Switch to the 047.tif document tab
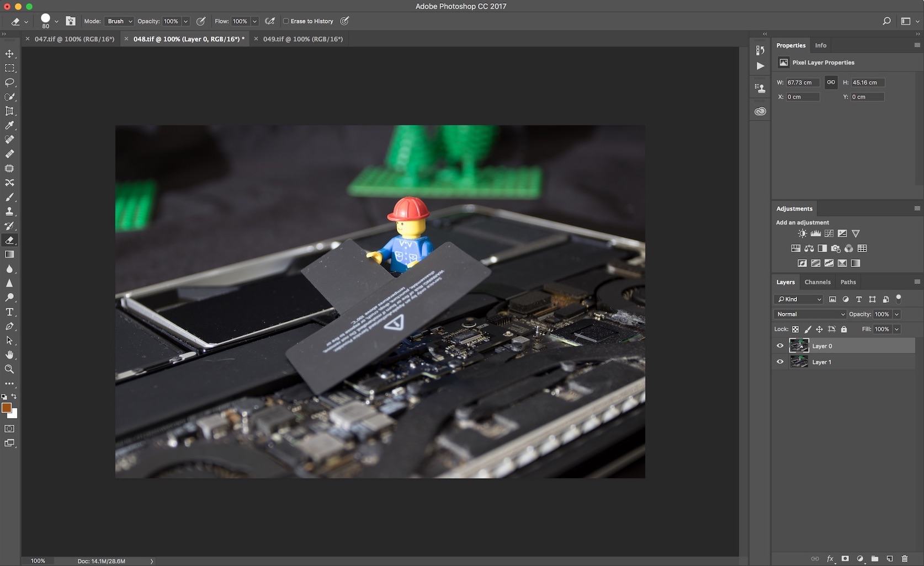 tap(74, 39)
